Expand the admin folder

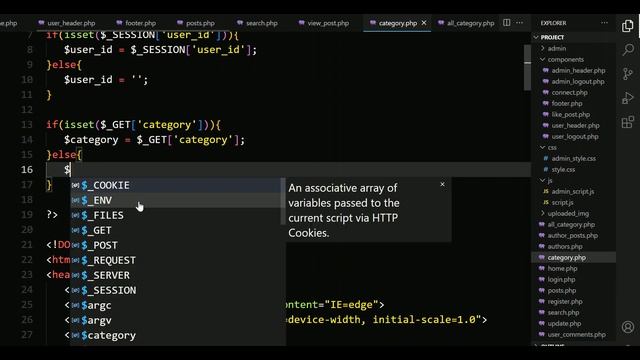[x=557, y=48]
